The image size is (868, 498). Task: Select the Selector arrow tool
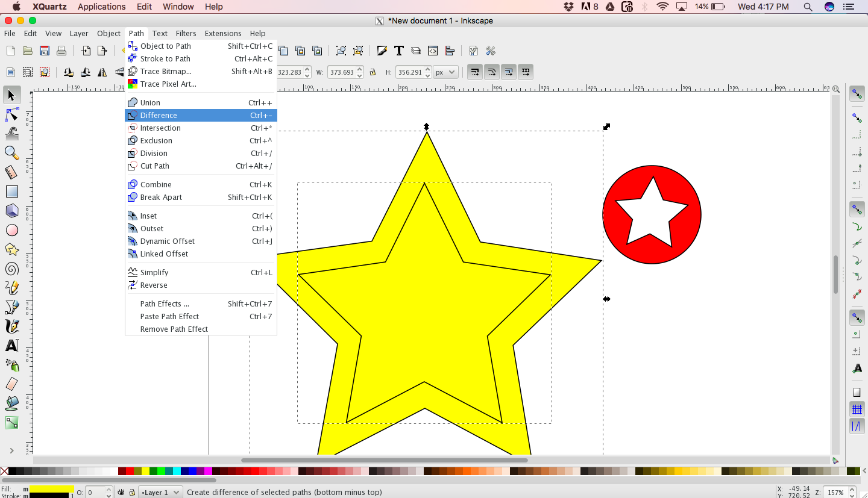[x=11, y=95]
